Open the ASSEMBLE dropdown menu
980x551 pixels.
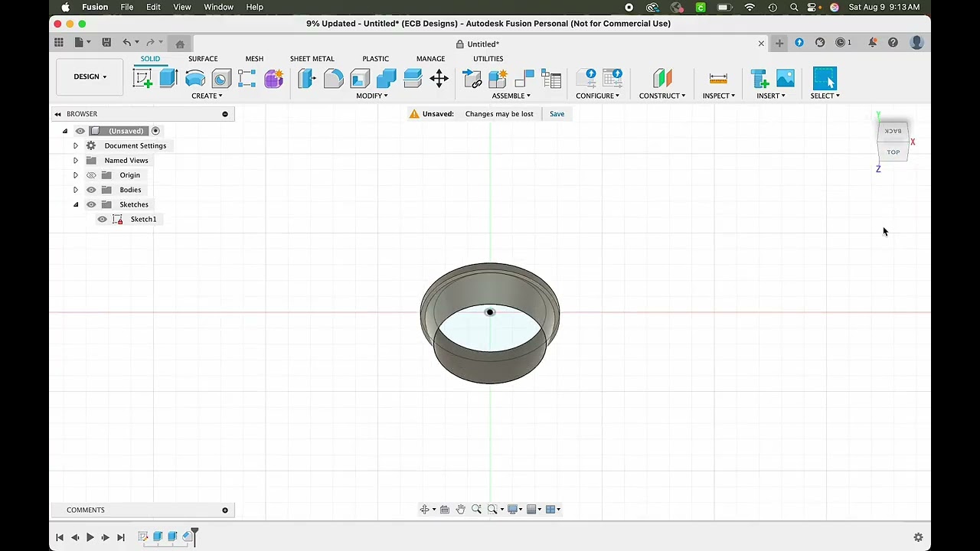coord(511,96)
